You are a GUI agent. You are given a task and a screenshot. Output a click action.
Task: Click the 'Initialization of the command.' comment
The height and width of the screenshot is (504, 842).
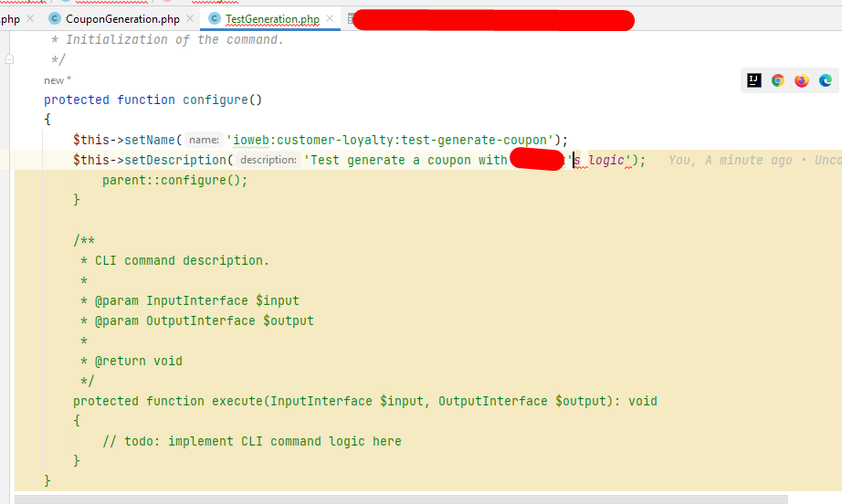click(174, 40)
